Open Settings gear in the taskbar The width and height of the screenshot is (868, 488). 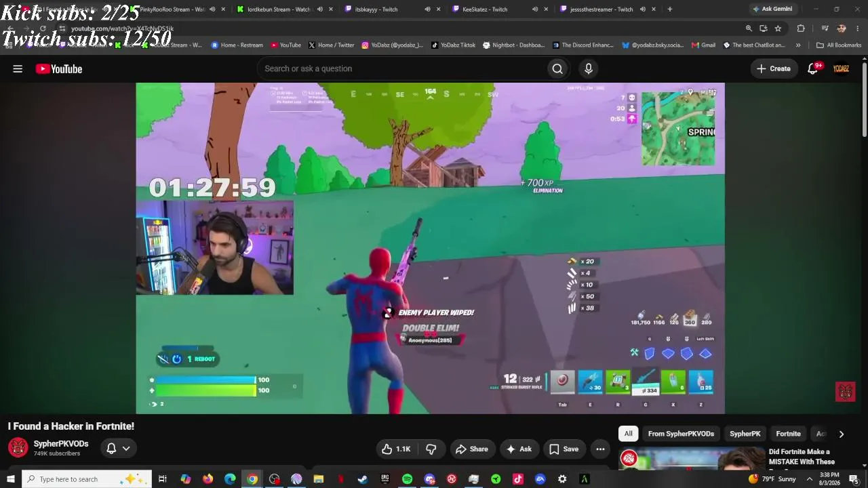[562, 479]
